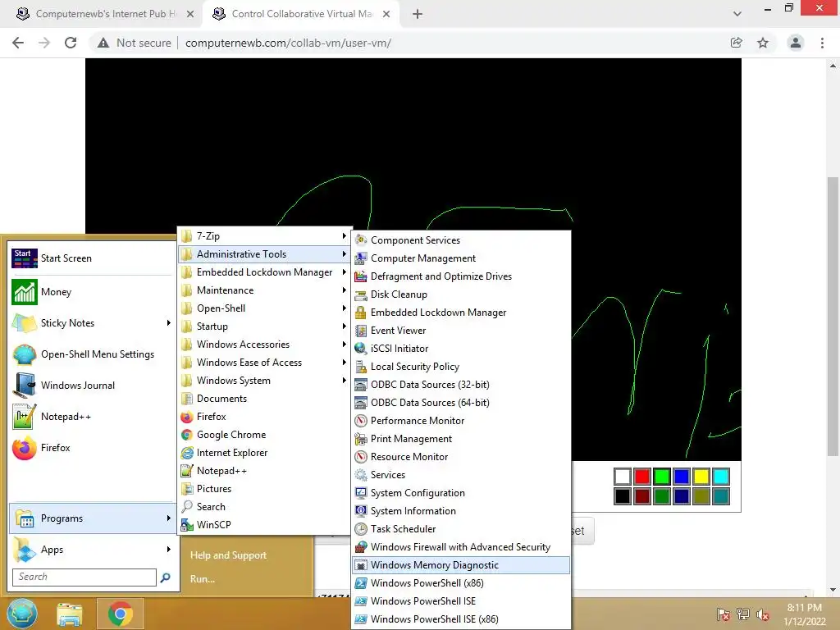
Task: Launch Task Scheduler
Action: click(x=461, y=529)
